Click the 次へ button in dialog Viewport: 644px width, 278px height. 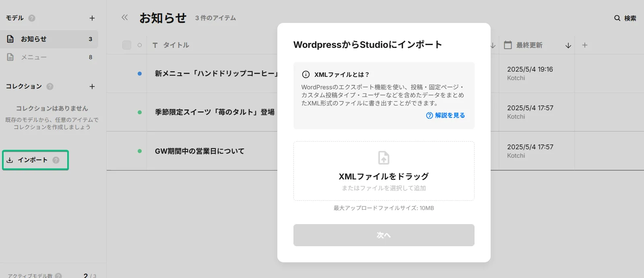tap(384, 235)
